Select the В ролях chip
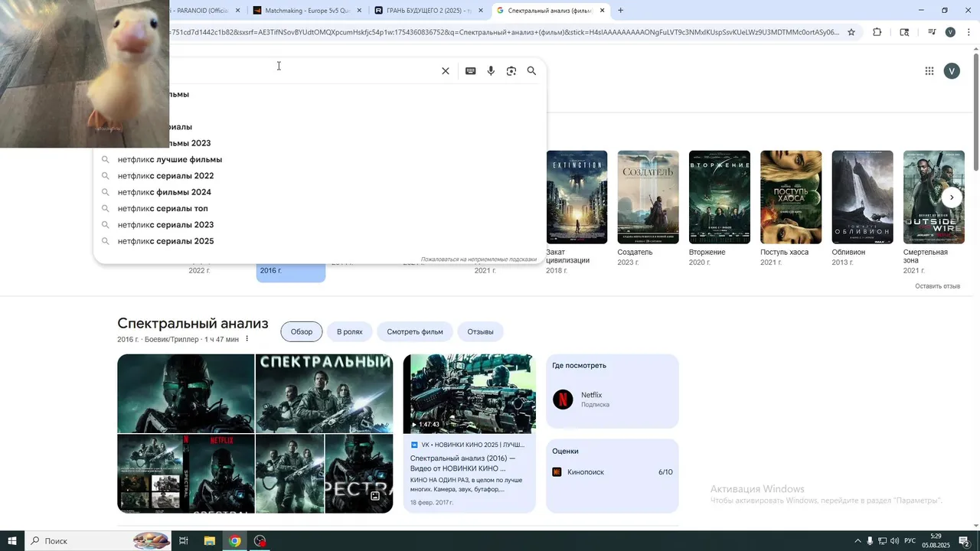The width and height of the screenshot is (980, 551). (349, 331)
